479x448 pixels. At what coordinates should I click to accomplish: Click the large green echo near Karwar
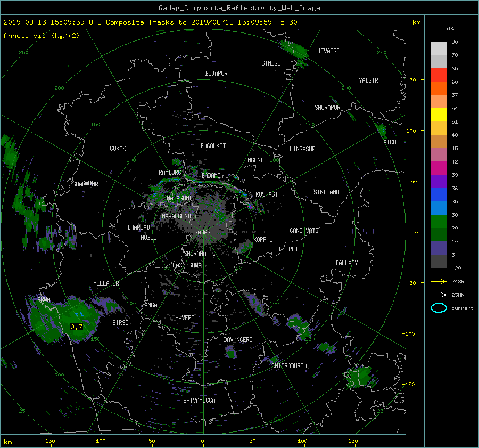63,320
